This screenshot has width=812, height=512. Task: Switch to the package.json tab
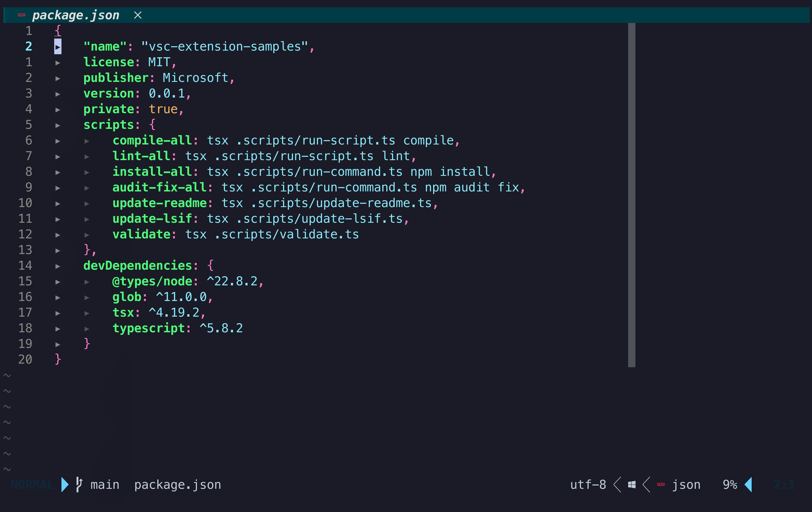point(75,15)
